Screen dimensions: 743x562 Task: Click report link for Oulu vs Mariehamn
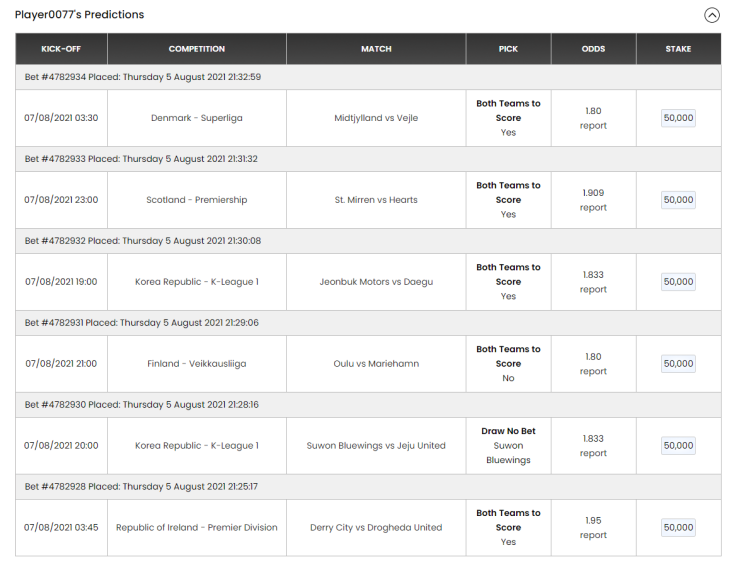click(x=593, y=372)
